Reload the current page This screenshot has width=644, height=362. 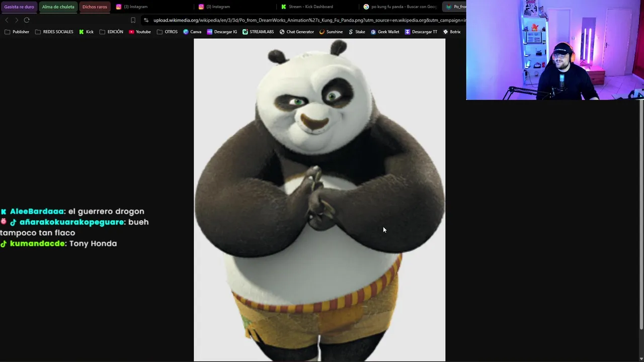27,20
